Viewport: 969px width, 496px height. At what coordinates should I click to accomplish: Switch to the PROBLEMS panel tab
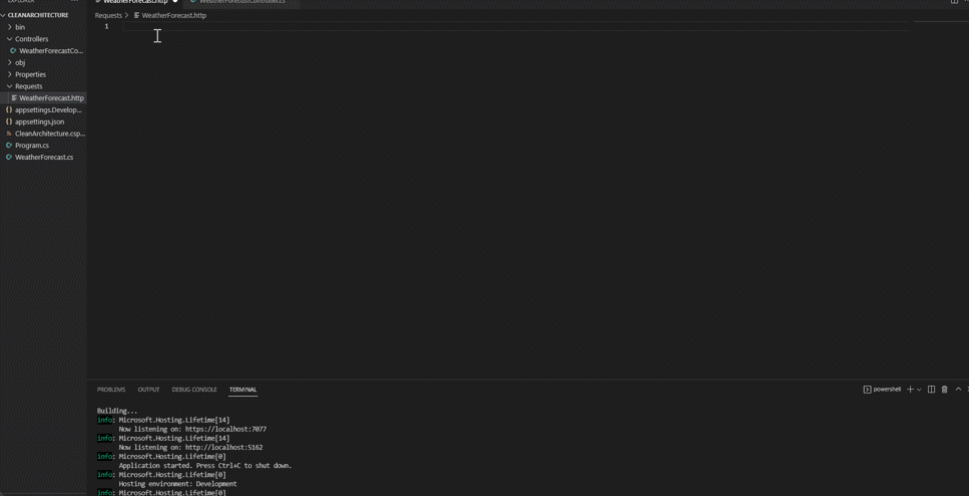tap(111, 389)
